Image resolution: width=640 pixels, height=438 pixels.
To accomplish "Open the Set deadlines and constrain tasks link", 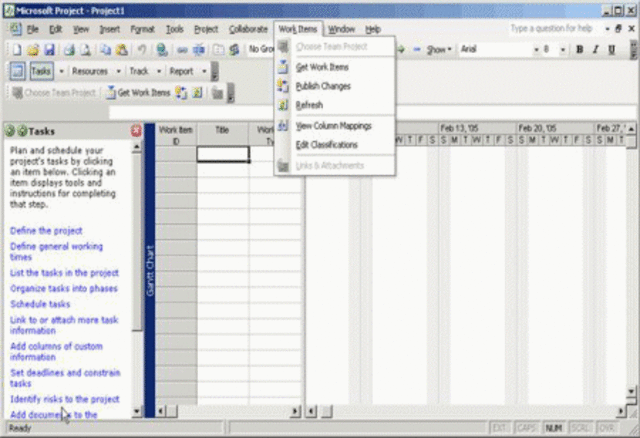I will pos(65,378).
